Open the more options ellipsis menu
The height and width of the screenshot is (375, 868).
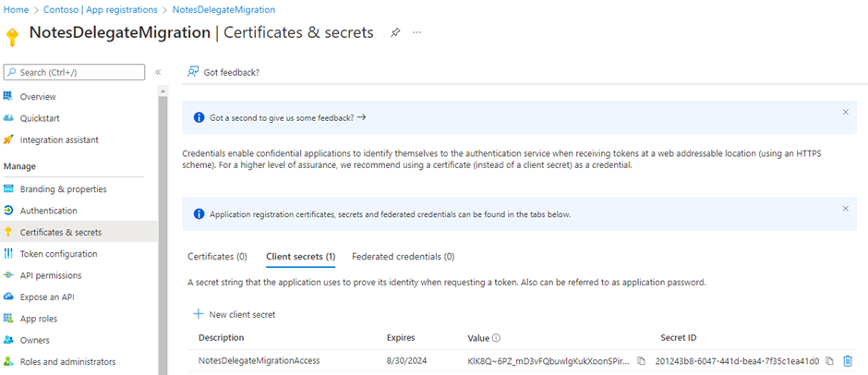click(x=417, y=32)
